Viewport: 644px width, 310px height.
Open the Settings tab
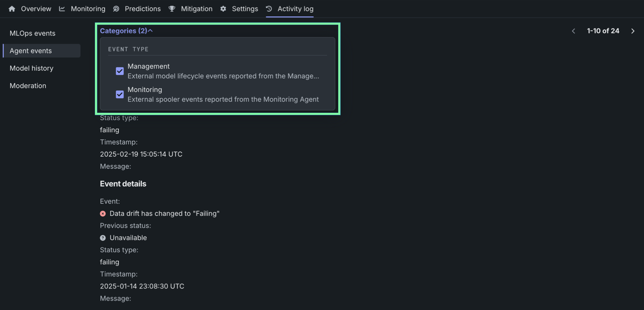point(245,9)
